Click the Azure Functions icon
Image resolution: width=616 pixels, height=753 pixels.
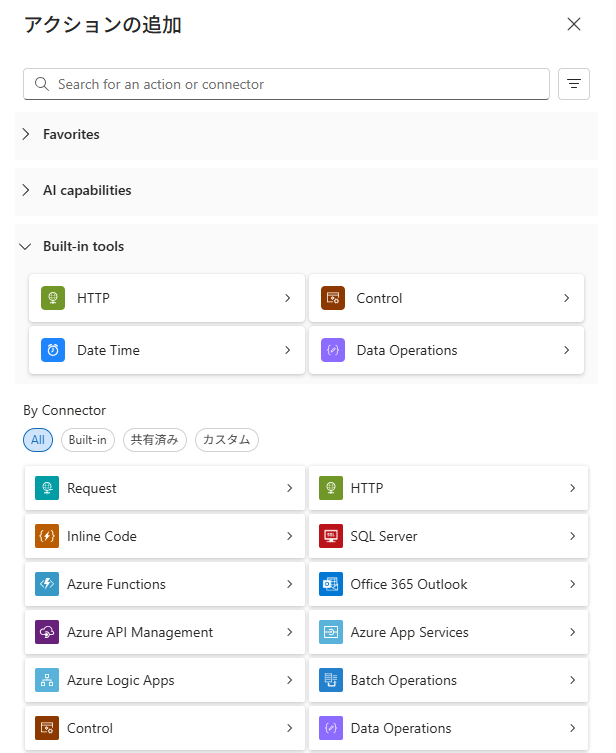tap(47, 584)
